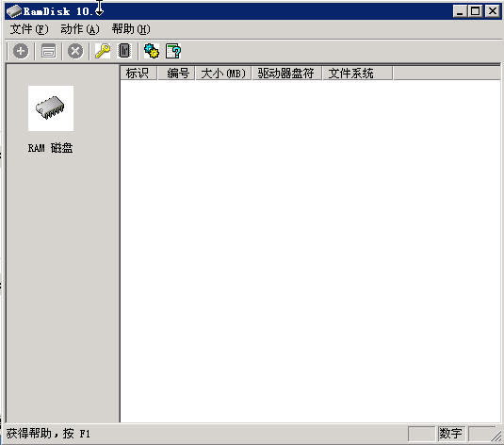
Task: Open the 帮助(H) menu
Action: point(131,29)
